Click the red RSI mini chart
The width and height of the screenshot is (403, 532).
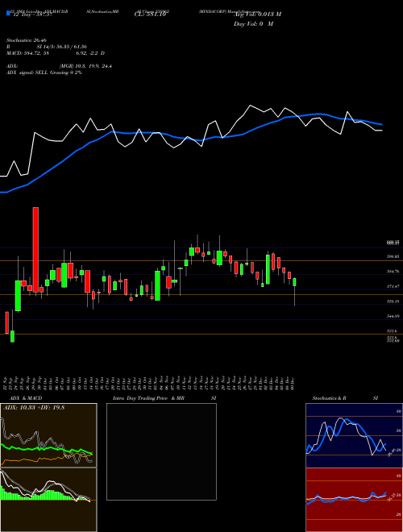point(354,500)
